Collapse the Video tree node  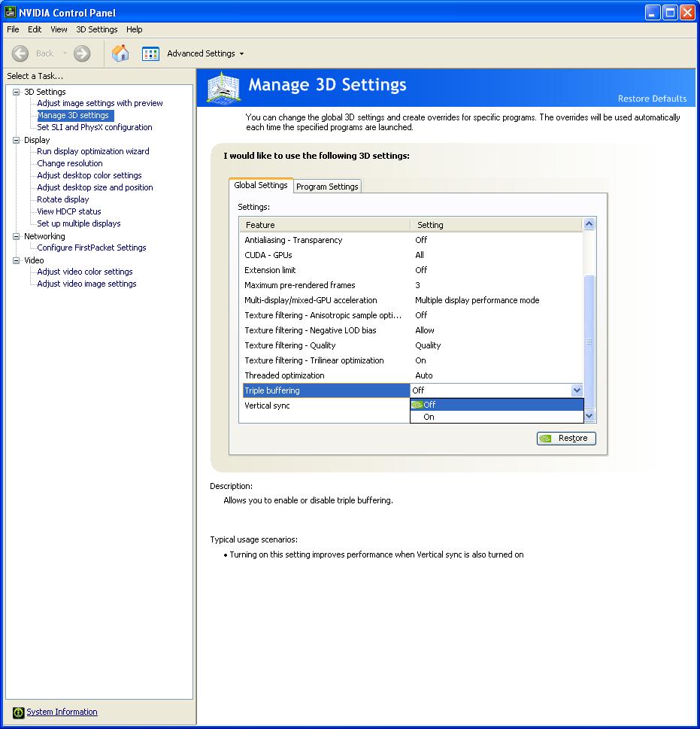17,260
